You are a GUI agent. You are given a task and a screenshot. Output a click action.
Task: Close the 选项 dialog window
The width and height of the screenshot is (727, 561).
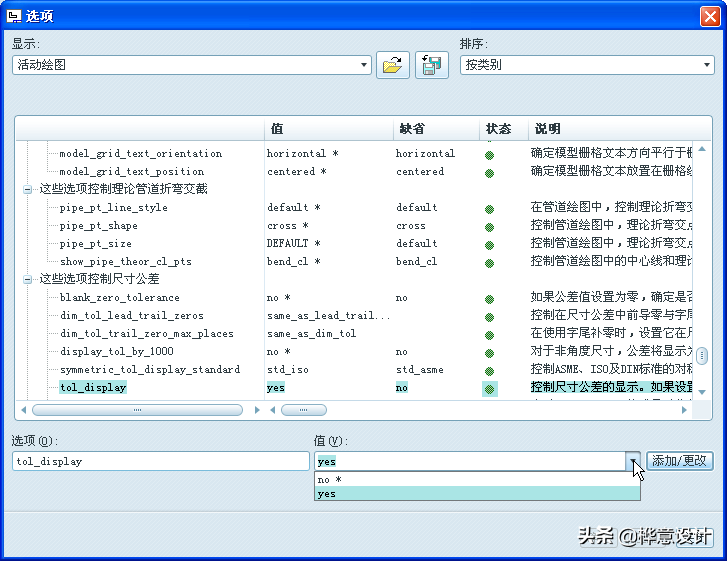click(x=710, y=16)
